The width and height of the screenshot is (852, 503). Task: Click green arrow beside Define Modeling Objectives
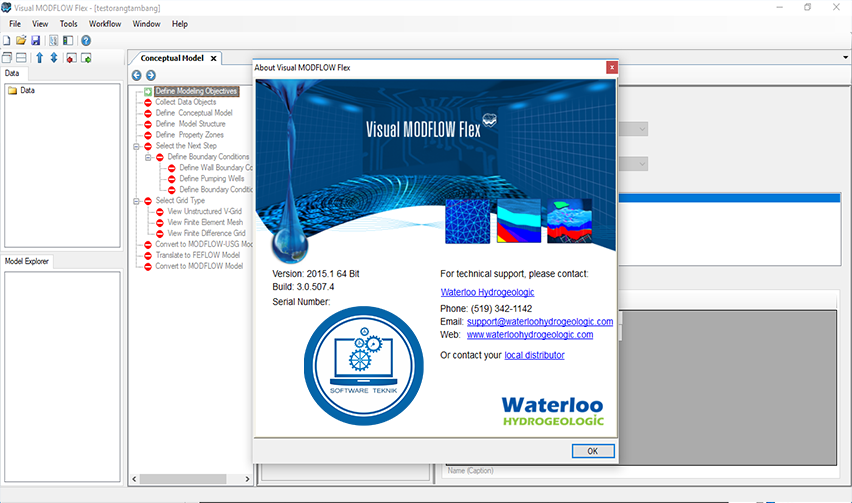(x=147, y=91)
